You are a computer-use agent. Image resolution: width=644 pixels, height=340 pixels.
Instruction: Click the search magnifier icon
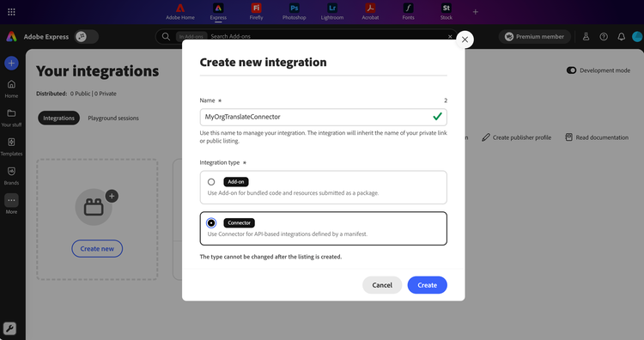(166, 37)
